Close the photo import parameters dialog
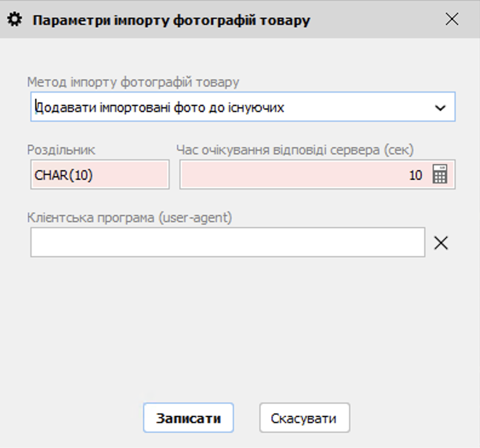This screenshot has height=448, width=480. coord(452,19)
